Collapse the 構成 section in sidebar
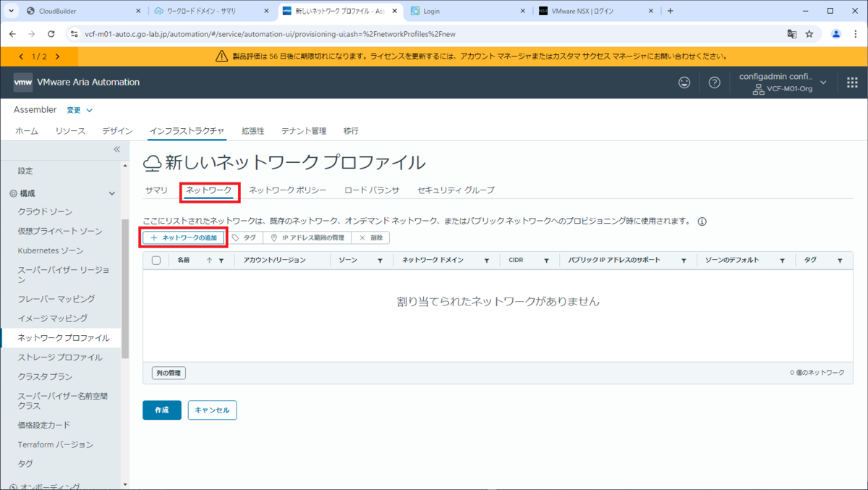The width and height of the screenshot is (868, 490). coord(111,194)
